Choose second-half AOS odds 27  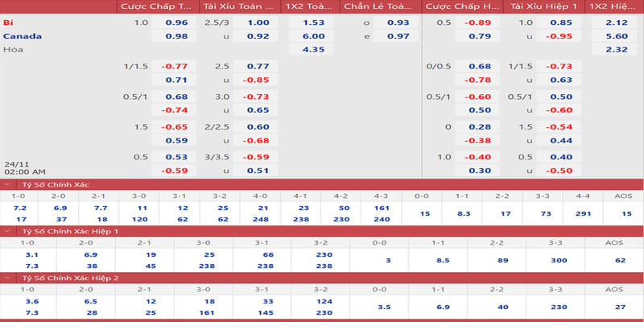pyautogui.click(x=613, y=306)
